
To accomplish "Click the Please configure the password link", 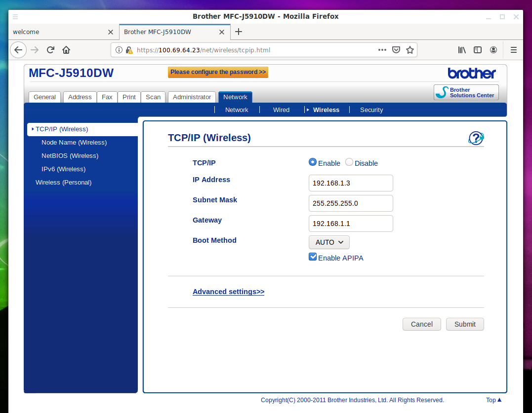I will tap(218, 72).
